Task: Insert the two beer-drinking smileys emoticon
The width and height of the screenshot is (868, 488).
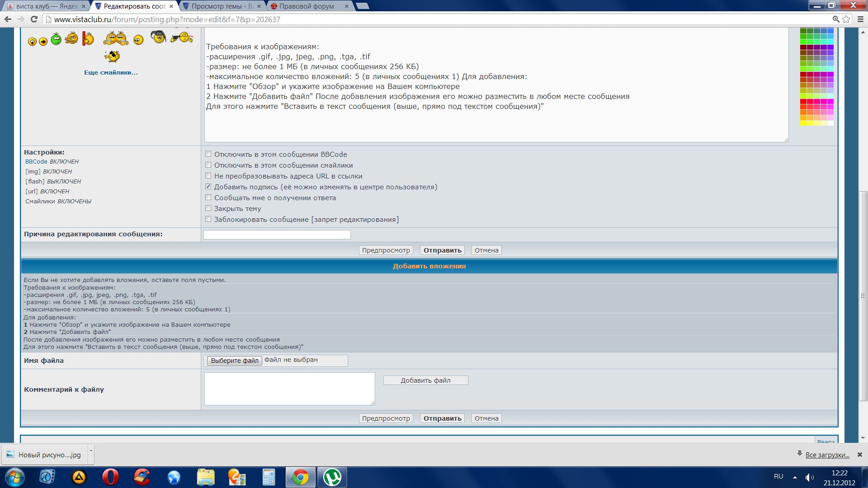Action: click(x=116, y=38)
